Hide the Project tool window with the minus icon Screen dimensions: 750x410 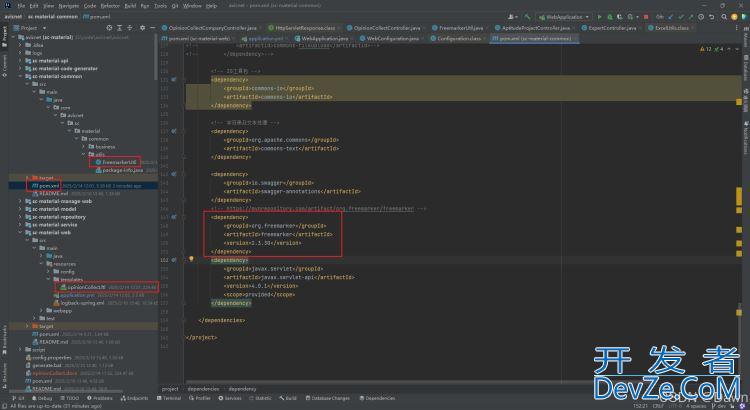153,28
